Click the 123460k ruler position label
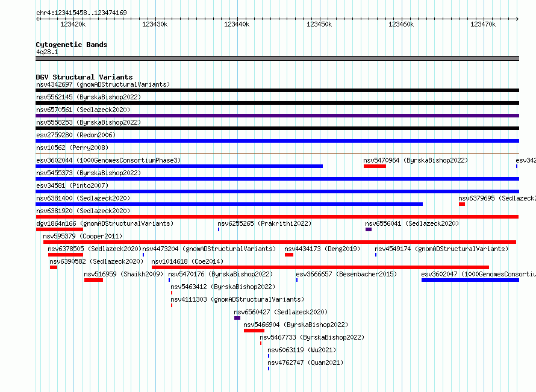The height and width of the screenshot is (392, 536). (401, 24)
